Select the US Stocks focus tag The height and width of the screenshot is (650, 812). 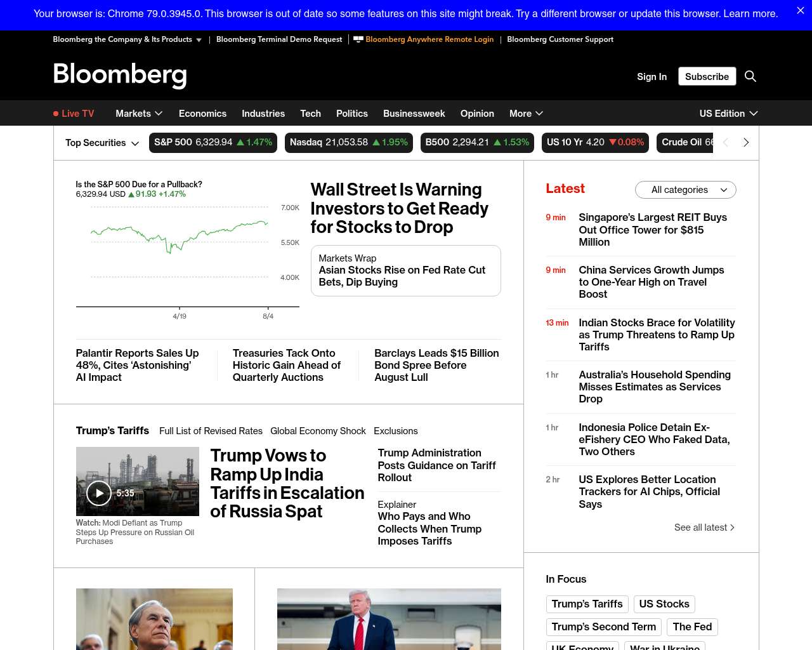click(664, 604)
